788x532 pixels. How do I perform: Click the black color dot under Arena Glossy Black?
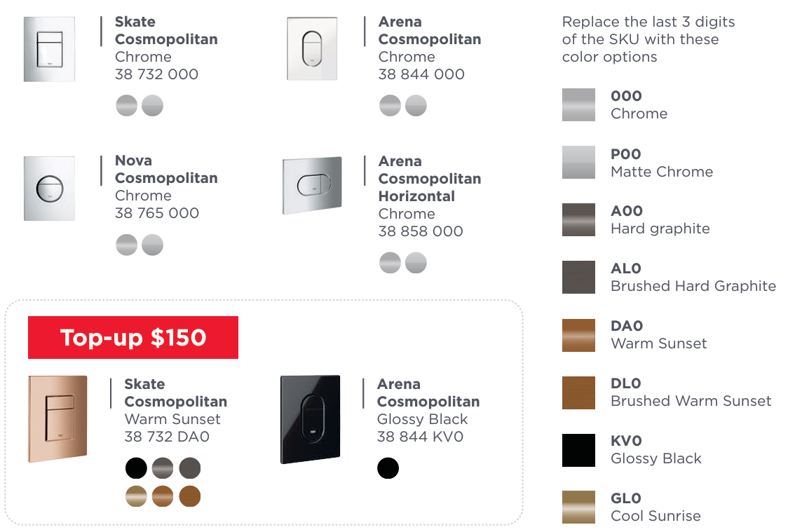click(x=388, y=468)
